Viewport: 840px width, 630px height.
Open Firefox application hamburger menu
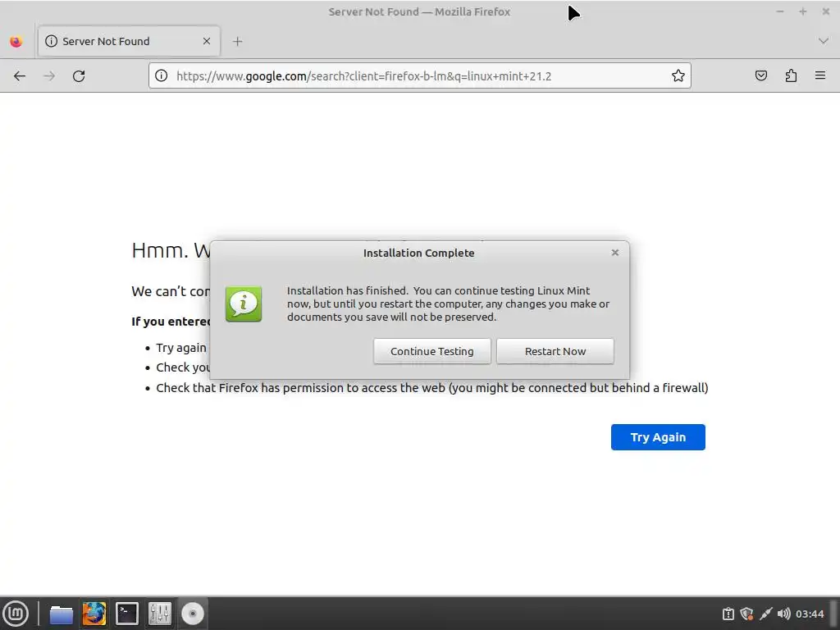820,75
